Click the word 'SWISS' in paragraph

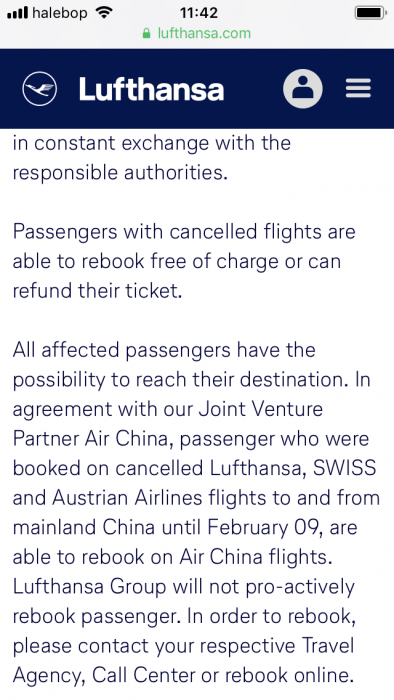click(344, 468)
